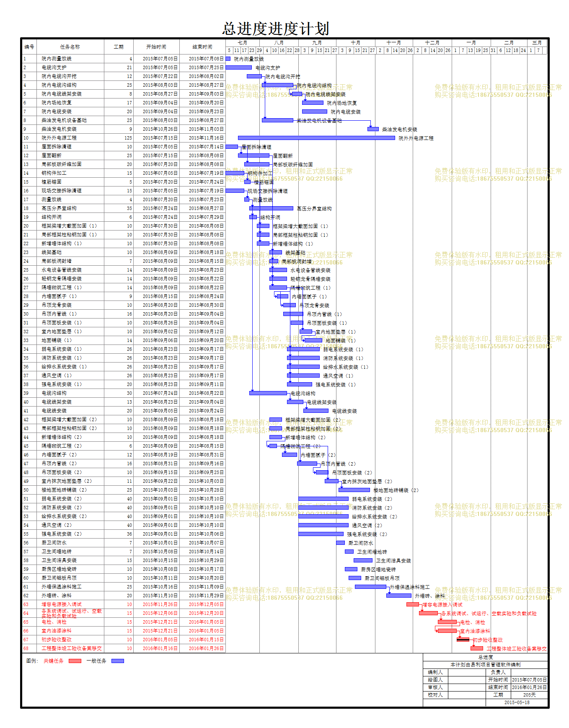Viewport: 569px width, 728px height.
Task: Select the red Gantt bar for 工程整体竣工验收备案移交
Action: pos(477,648)
